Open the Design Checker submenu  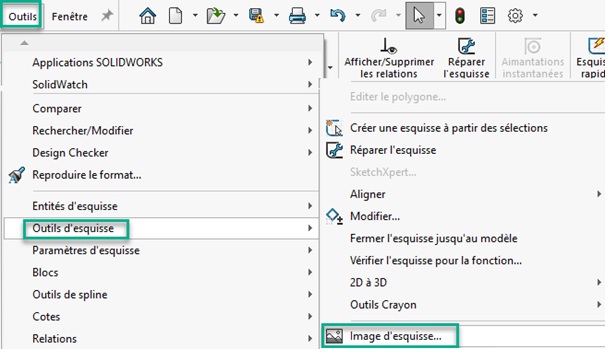(x=162, y=152)
